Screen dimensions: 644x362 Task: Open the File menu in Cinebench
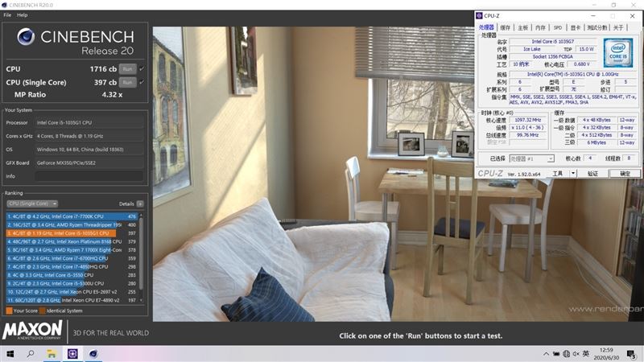(x=7, y=14)
